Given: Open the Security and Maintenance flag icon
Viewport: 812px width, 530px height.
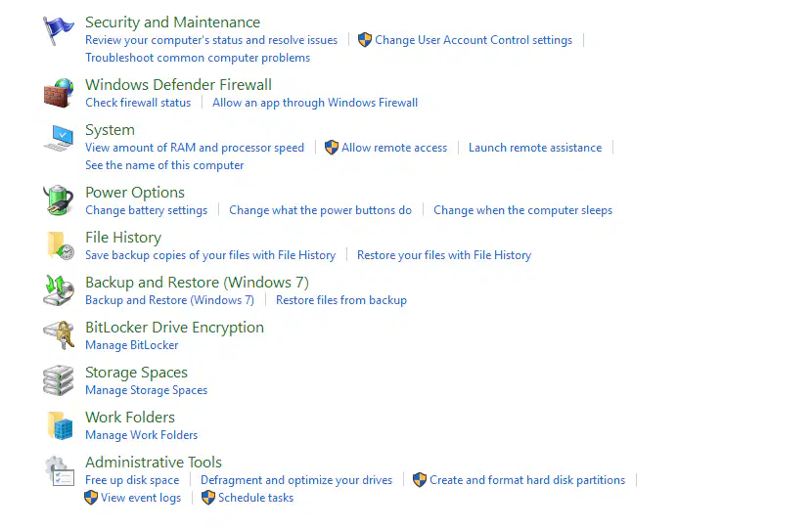Looking at the screenshot, I should coord(58,30).
